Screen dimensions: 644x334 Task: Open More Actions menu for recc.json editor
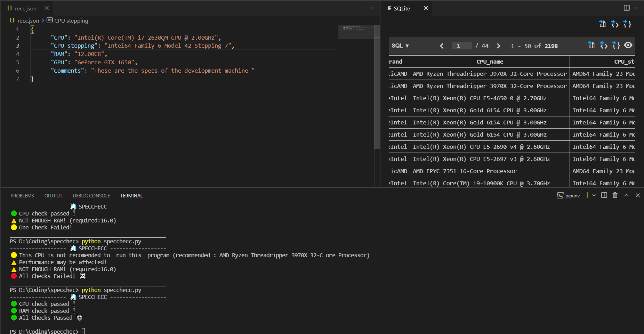[x=370, y=8]
